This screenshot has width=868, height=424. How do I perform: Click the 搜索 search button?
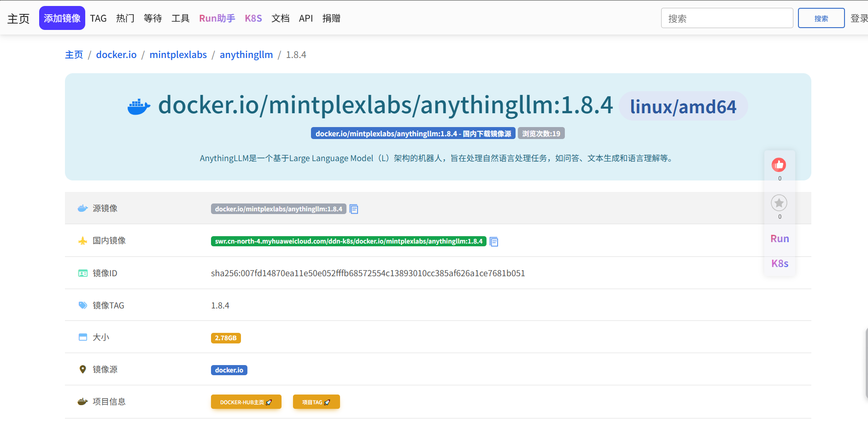click(821, 18)
